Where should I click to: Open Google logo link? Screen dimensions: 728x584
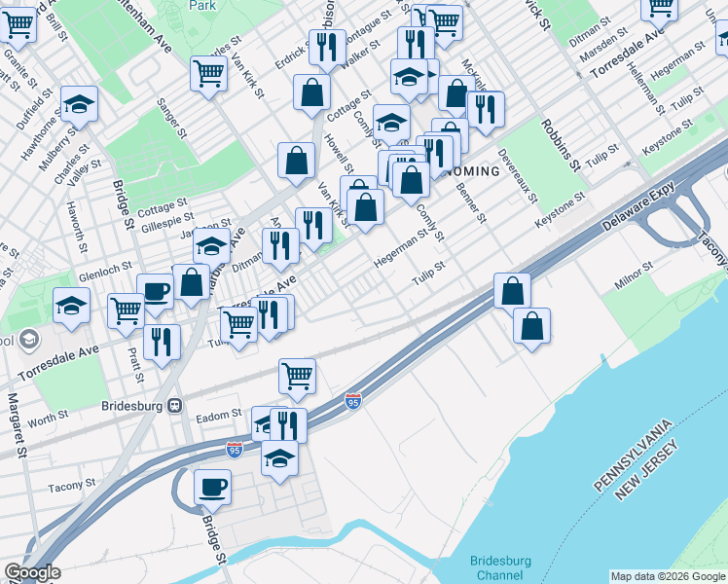tap(32, 573)
